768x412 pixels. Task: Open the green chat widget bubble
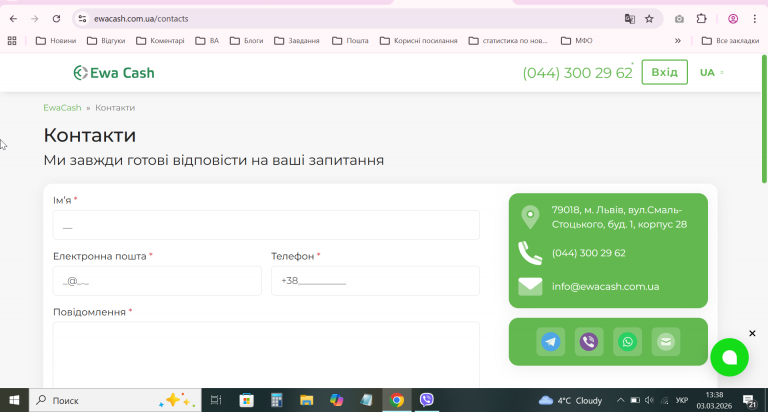729,357
